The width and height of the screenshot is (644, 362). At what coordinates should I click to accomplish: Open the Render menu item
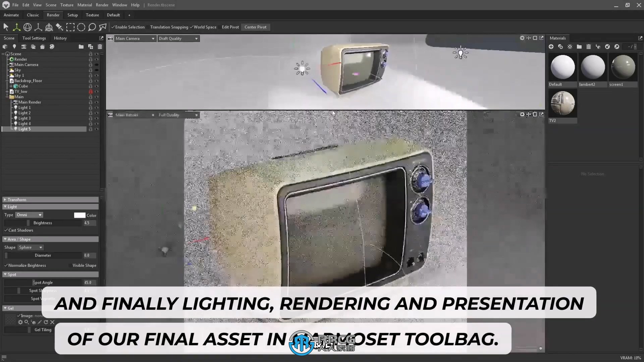point(102,4)
